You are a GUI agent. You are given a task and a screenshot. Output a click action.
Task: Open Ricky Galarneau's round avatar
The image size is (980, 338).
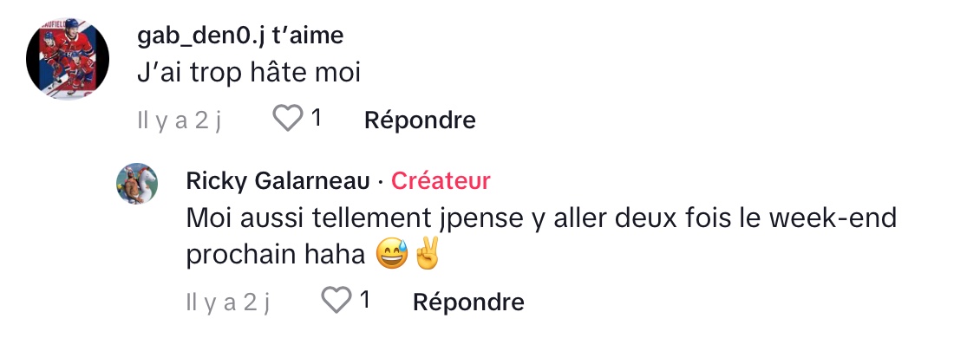tap(137, 185)
